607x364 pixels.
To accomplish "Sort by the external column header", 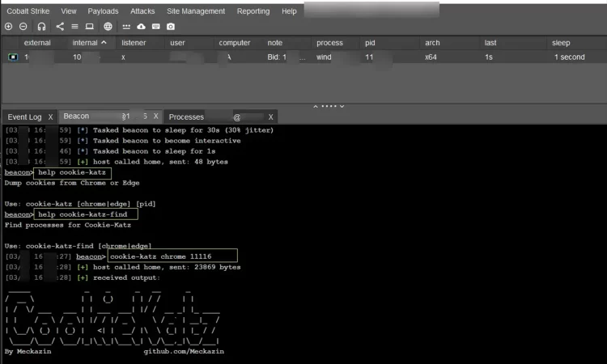I will [37, 43].
